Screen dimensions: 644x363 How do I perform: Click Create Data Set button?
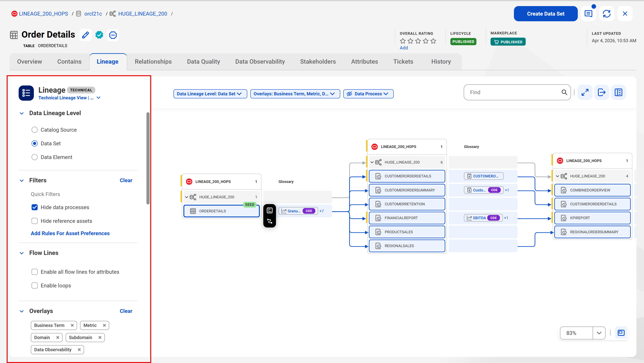coord(546,14)
